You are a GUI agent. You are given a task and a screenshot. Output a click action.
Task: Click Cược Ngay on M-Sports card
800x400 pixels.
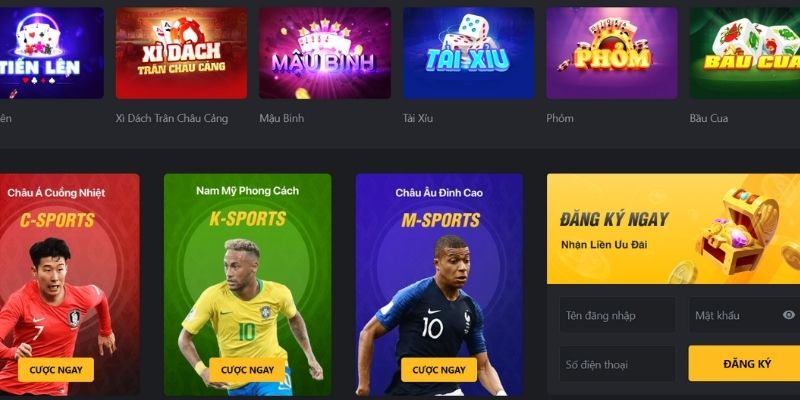coord(439,370)
